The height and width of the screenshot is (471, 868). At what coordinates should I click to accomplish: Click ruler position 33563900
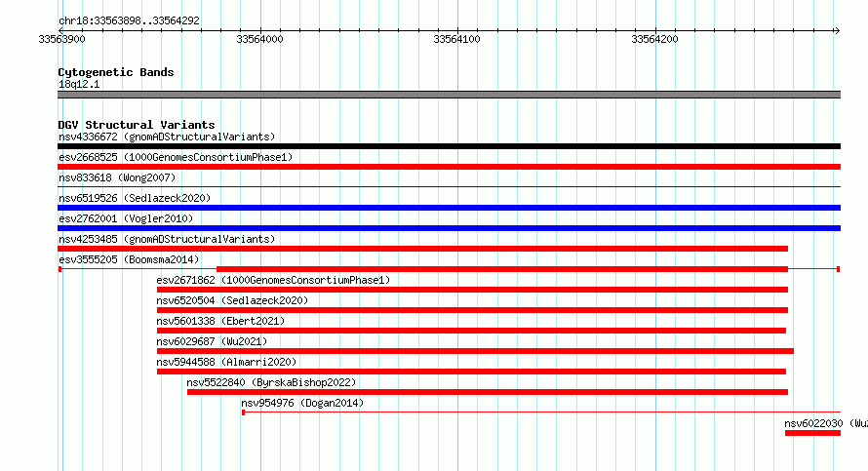coord(62,39)
